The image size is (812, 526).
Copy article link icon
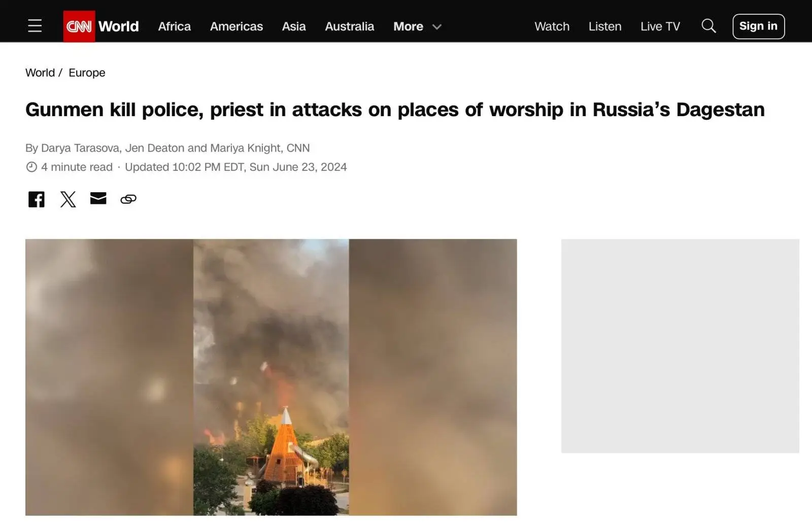(128, 199)
